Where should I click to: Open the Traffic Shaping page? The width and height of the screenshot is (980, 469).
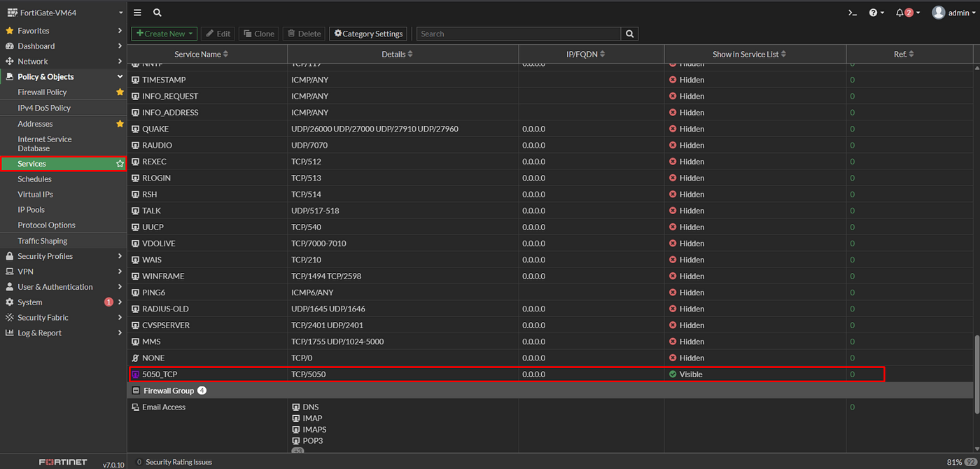[x=43, y=241]
